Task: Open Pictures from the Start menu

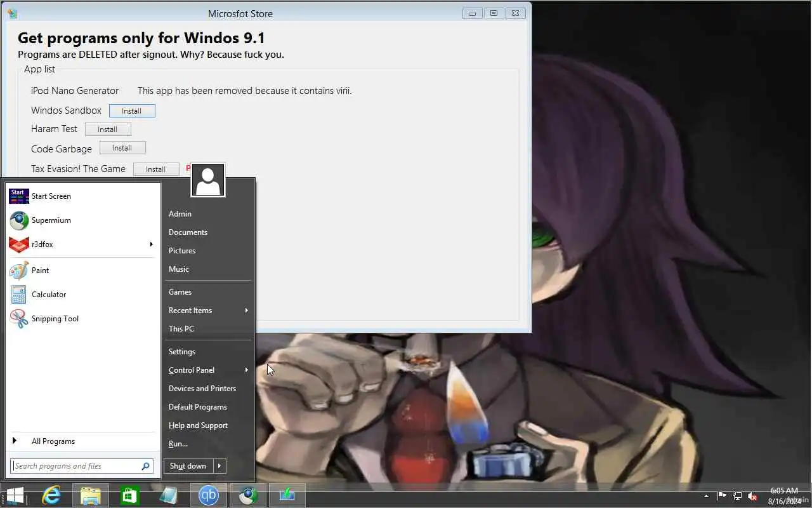Action: click(182, 251)
